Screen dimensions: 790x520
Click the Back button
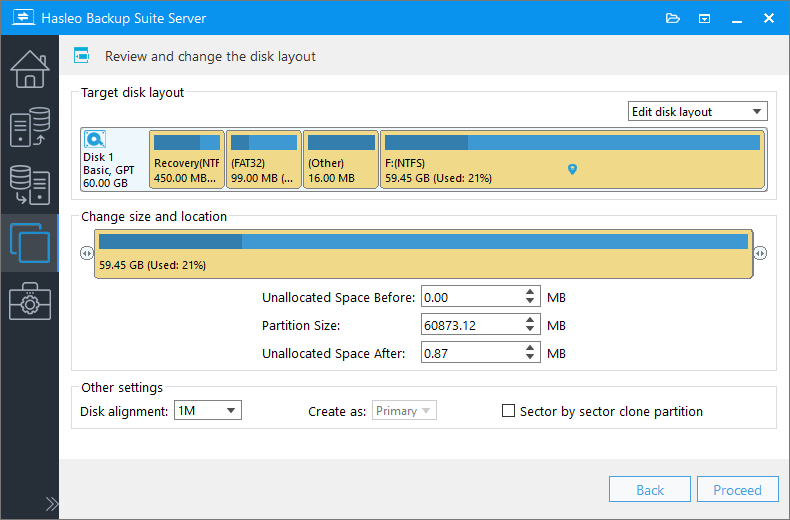click(x=649, y=489)
